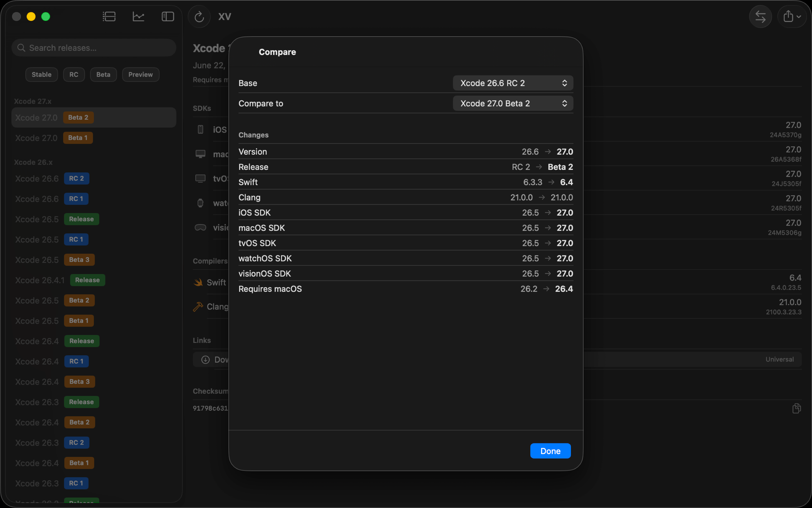Select Xcode 27.0 Beta 2 in sidebar
Image resolution: width=812 pixels, height=508 pixels.
point(94,118)
